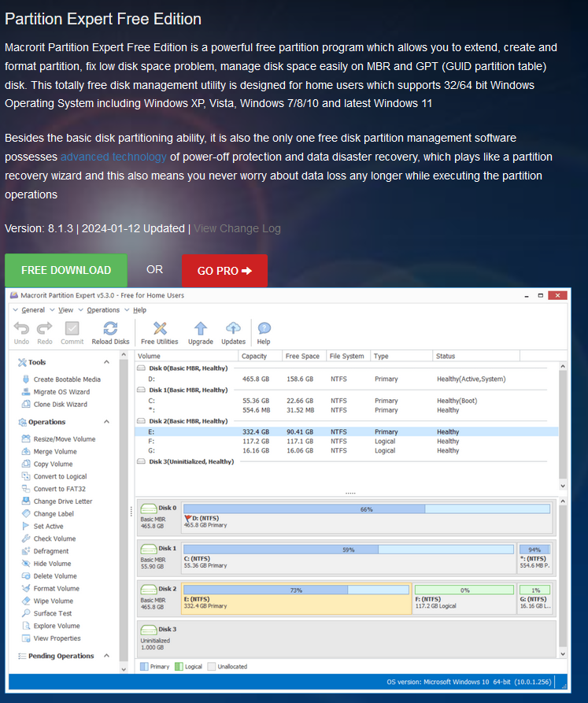588x703 pixels.
Task: Sort by the Capacity column header
Action: [x=260, y=356]
